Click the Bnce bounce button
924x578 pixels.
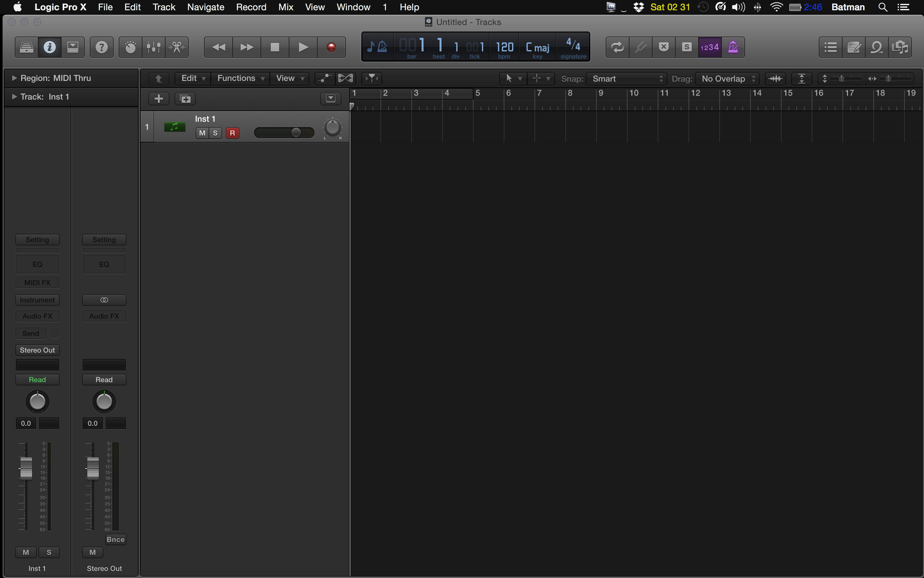[x=116, y=540]
